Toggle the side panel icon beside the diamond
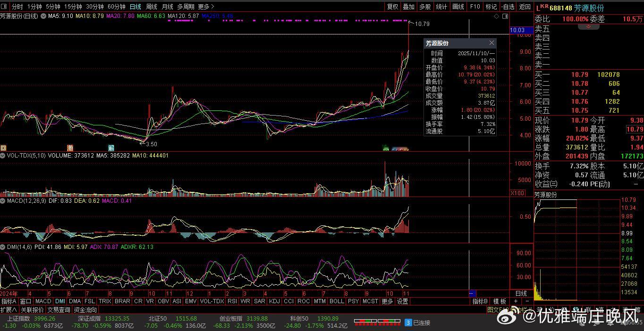644x331 pixels. 505,16
